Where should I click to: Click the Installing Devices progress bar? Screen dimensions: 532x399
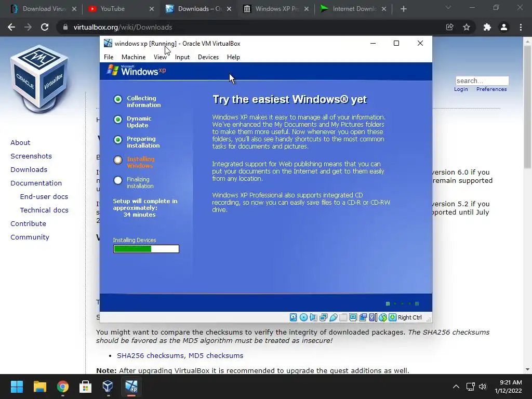pyautogui.click(x=146, y=249)
